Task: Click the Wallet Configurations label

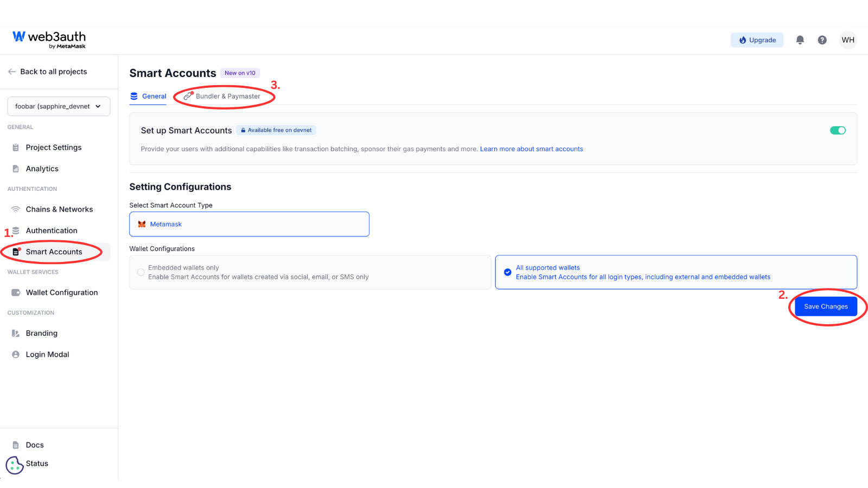Action: pyautogui.click(x=162, y=249)
